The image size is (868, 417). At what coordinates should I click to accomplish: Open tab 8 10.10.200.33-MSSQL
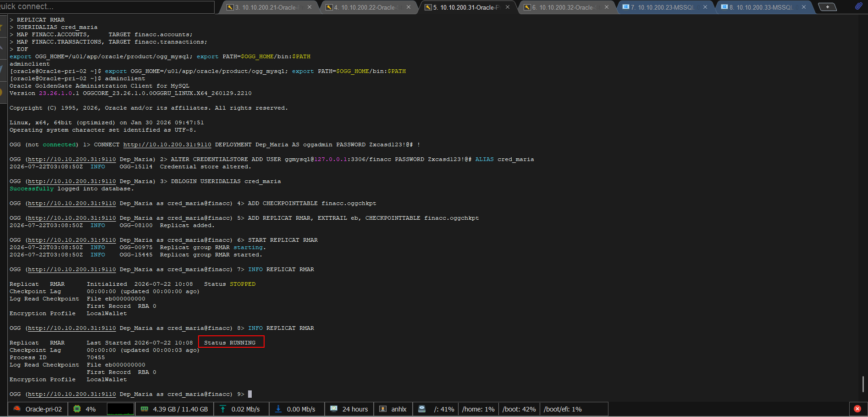763,7
